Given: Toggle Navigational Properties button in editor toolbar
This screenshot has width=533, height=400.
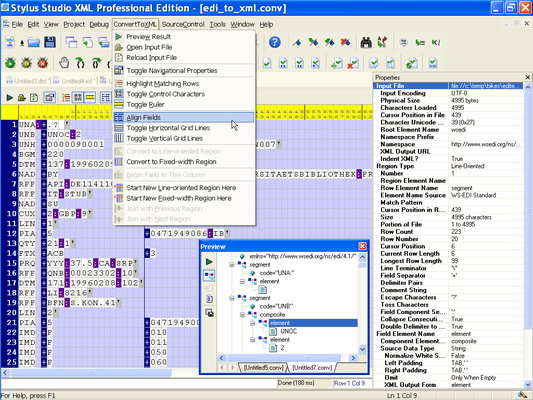Looking at the screenshot, I should pos(50,98).
